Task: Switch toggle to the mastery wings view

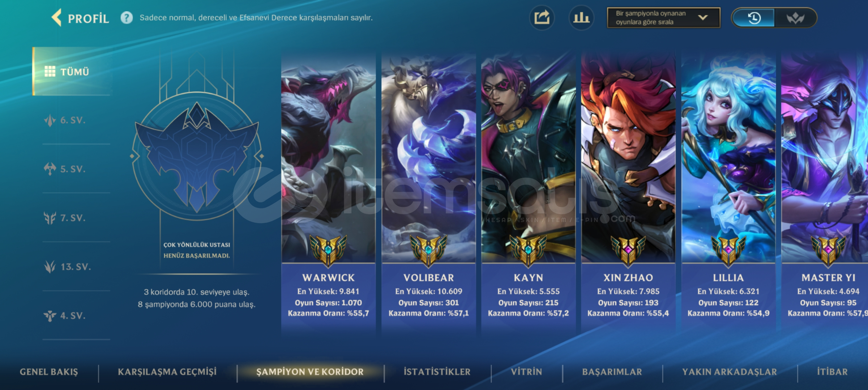Action: click(x=795, y=18)
